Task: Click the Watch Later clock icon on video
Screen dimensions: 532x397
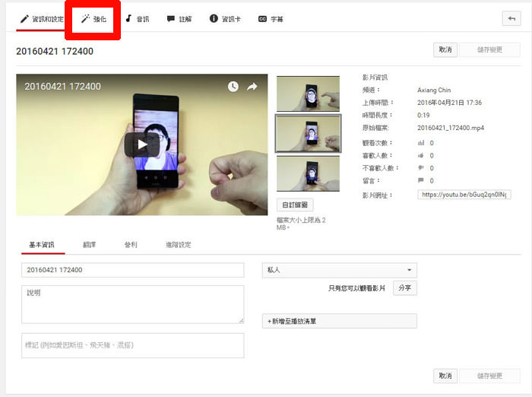Action: tap(233, 87)
